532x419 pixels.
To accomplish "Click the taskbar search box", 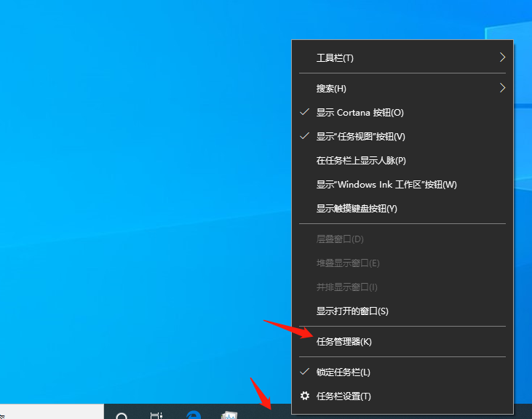I will tap(51, 412).
